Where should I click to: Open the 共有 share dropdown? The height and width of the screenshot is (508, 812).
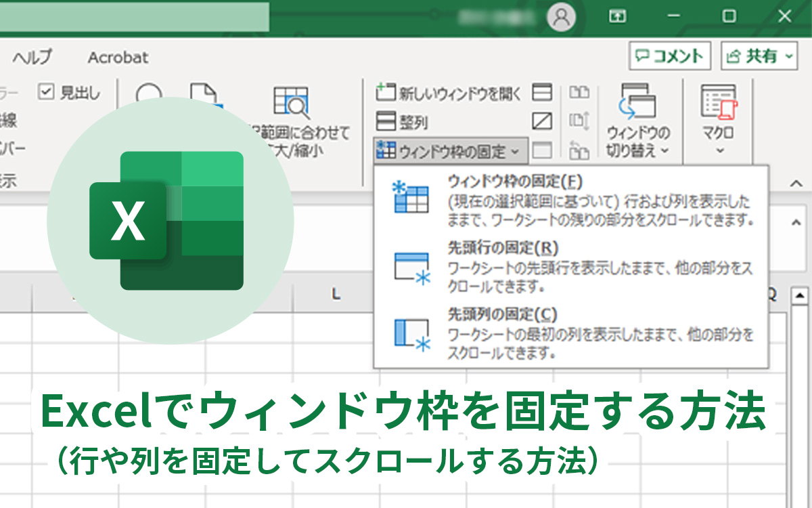point(760,56)
